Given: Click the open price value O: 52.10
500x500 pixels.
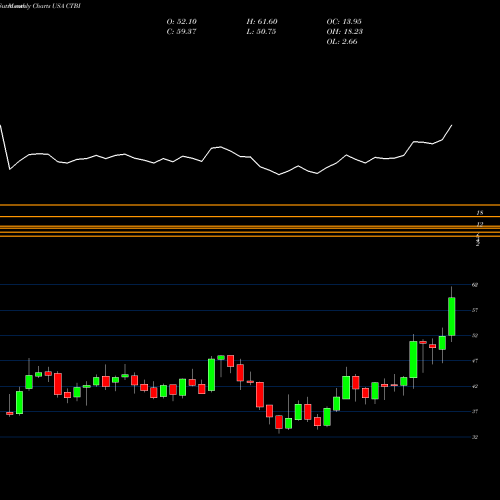Looking at the screenshot, I should 182,22.
